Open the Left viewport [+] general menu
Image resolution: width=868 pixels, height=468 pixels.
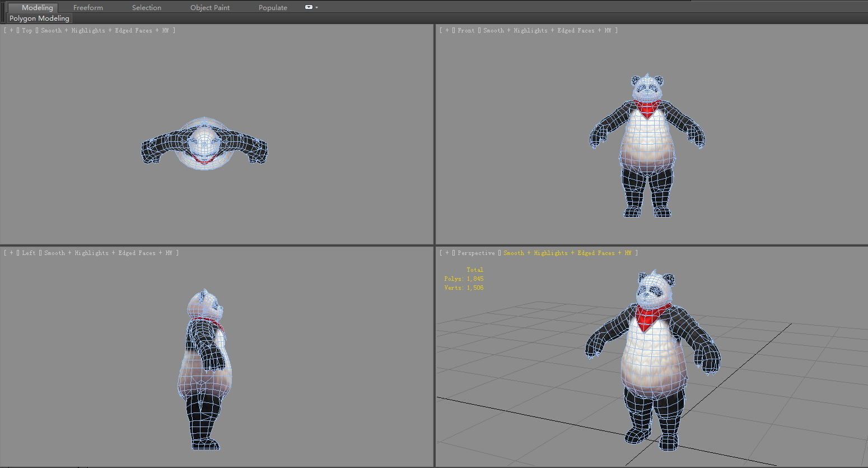coord(11,253)
